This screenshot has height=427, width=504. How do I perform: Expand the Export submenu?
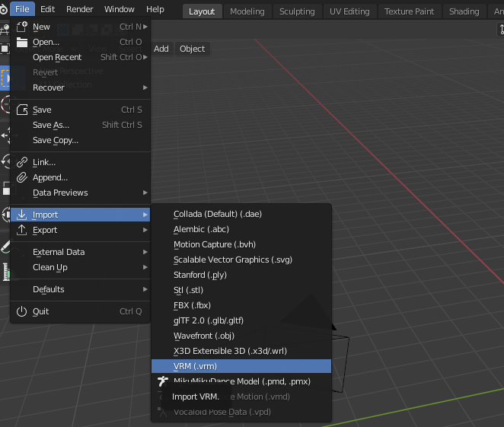pos(81,230)
